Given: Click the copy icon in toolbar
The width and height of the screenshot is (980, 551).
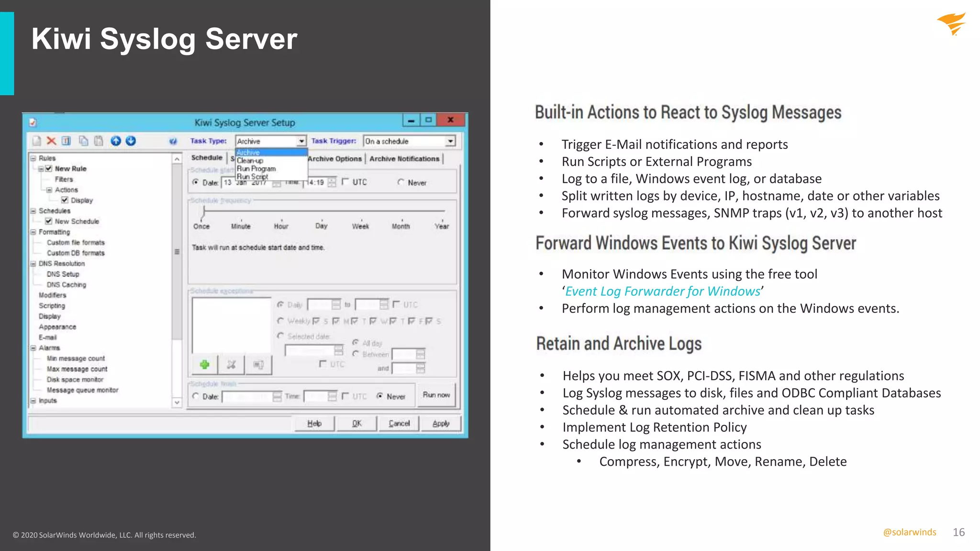Looking at the screenshot, I should click(84, 141).
